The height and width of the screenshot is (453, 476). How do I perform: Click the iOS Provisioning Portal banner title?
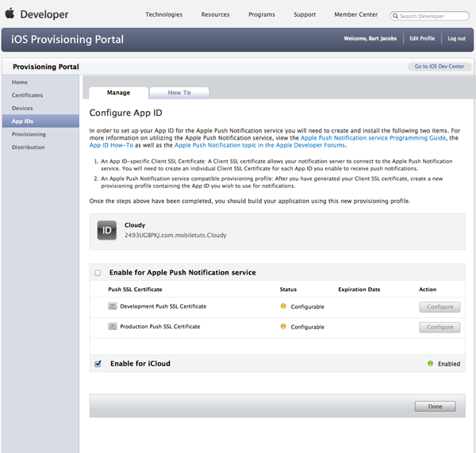(x=67, y=40)
